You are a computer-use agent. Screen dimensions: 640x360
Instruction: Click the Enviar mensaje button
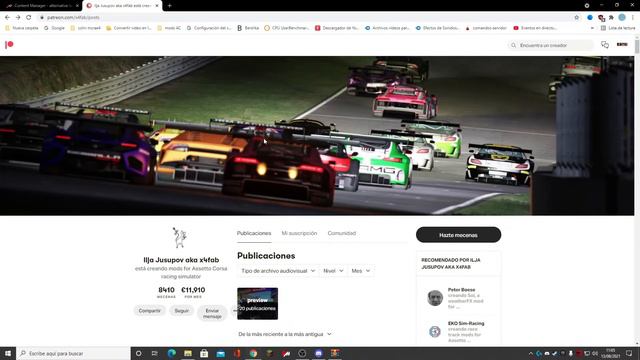pyautogui.click(x=212, y=313)
